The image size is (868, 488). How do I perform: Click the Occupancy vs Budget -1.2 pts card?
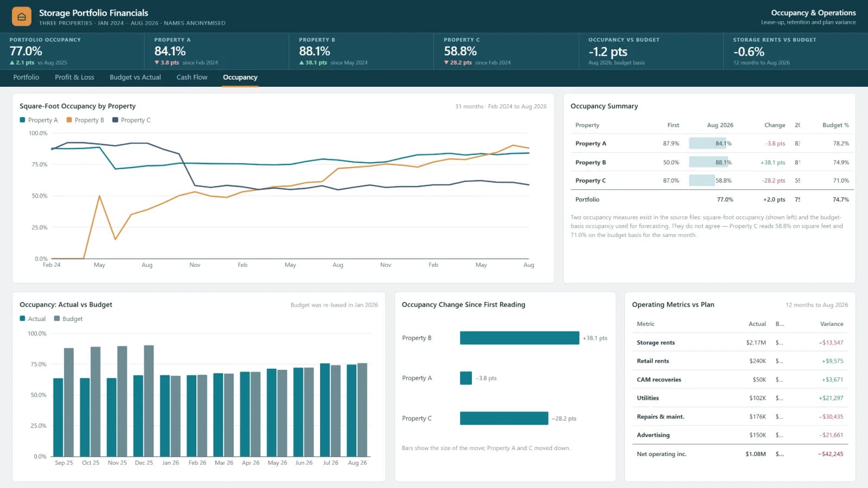coord(651,51)
